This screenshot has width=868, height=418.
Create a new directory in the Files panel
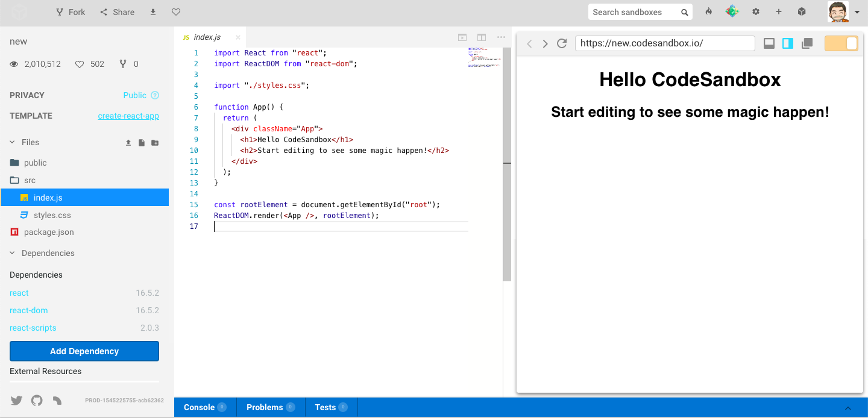[x=155, y=142]
